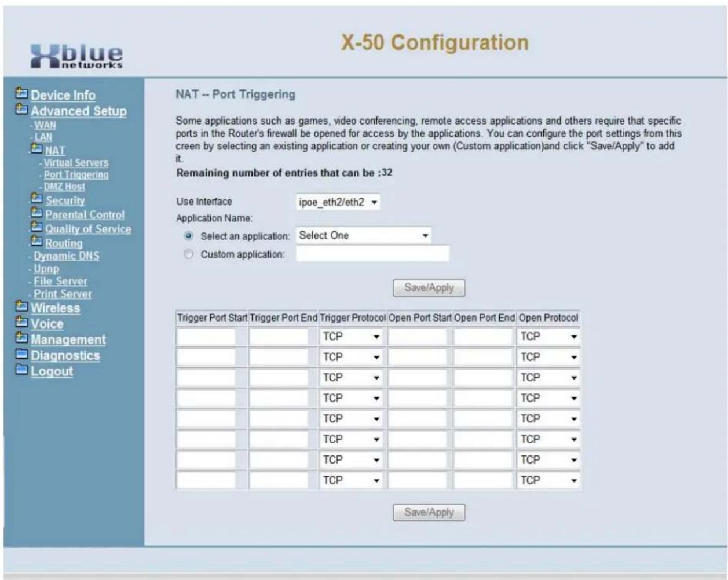728x580 pixels.
Task: Open the Wireless menu
Action: click(x=56, y=308)
